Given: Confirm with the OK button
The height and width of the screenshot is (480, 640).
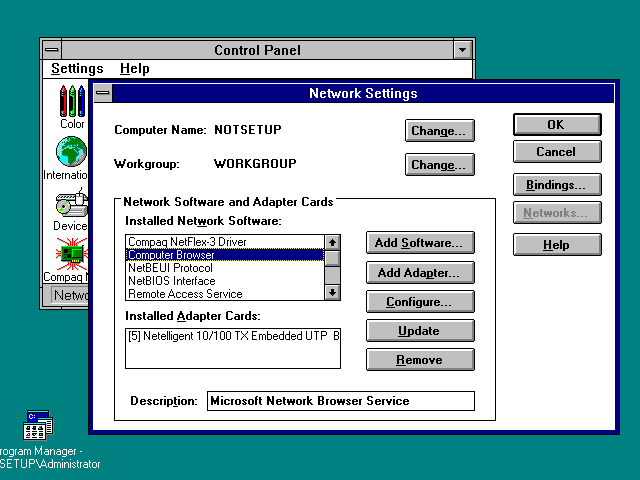Looking at the screenshot, I should (557, 124).
